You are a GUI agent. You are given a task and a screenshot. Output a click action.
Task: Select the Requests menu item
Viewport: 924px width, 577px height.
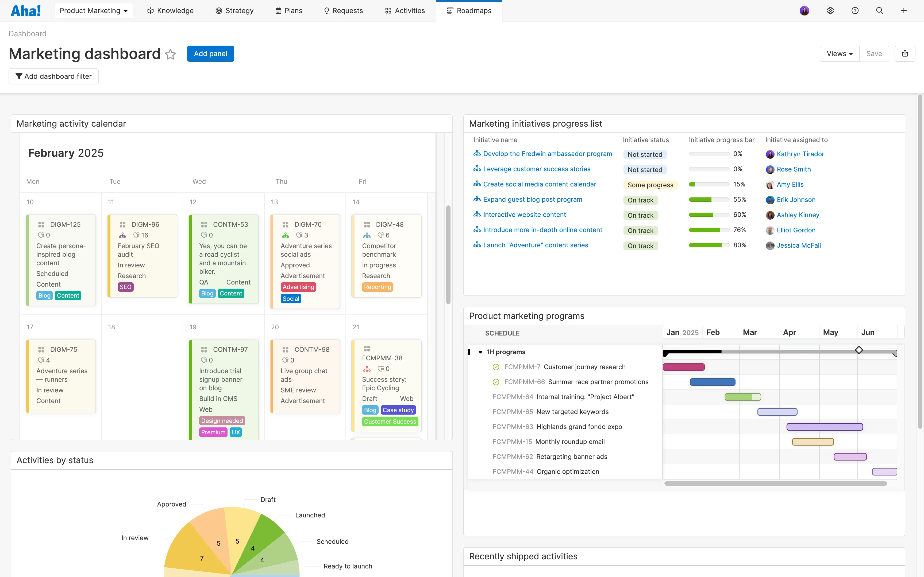coord(343,10)
